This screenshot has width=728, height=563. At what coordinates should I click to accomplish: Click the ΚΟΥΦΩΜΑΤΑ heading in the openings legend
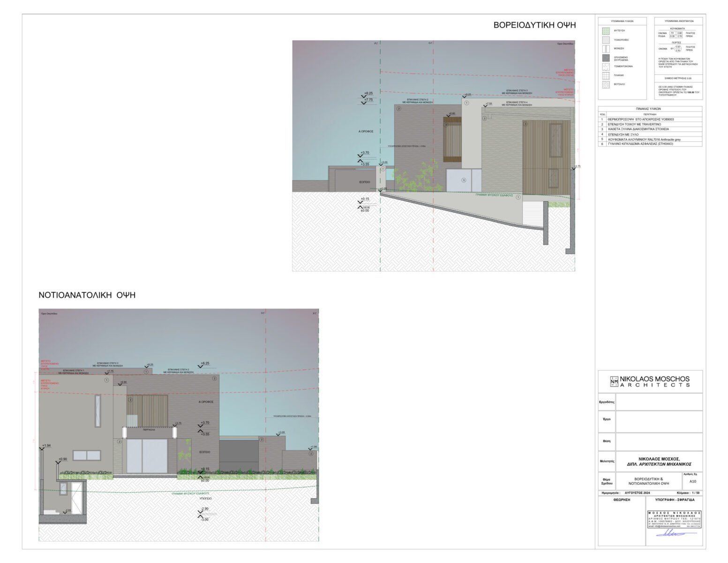[x=678, y=29]
